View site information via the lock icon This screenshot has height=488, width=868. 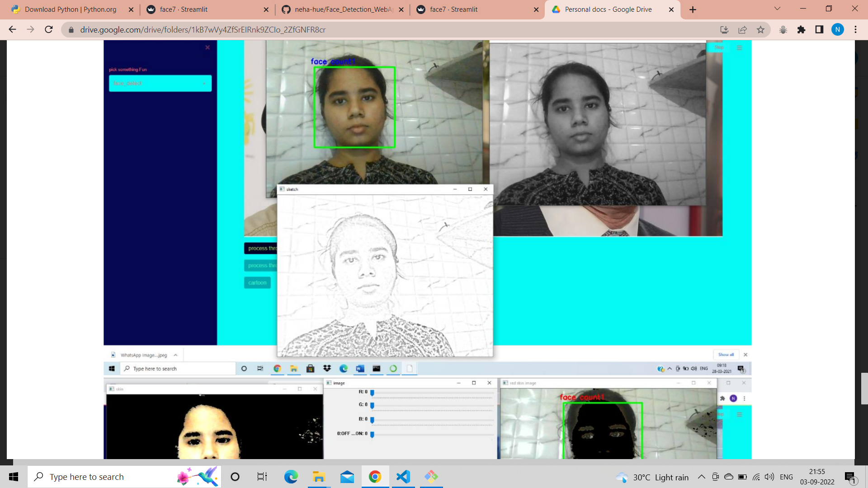tap(71, 29)
